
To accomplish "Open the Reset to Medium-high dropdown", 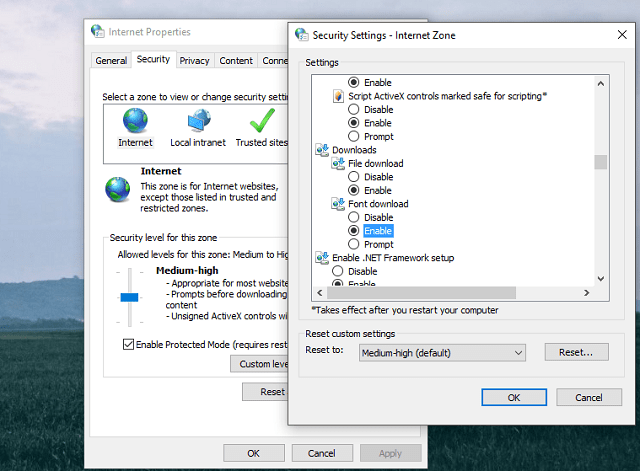I will (442, 353).
